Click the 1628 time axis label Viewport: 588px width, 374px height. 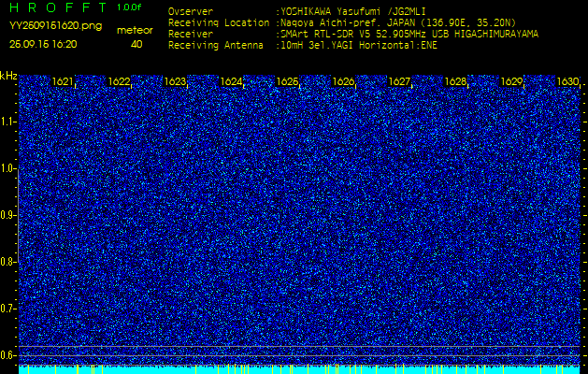click(455, 81)
